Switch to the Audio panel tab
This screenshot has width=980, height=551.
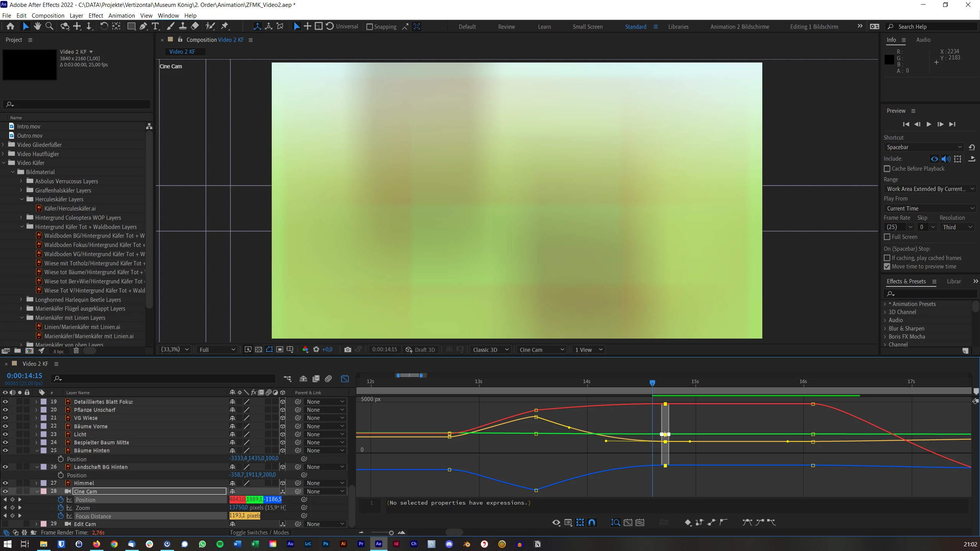[923, 40]
